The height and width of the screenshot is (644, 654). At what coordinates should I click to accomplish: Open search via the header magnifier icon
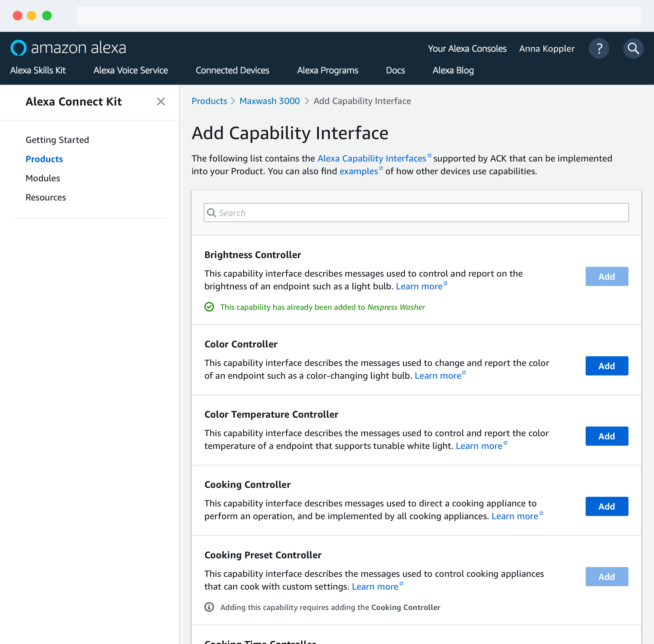pos(633,49)
